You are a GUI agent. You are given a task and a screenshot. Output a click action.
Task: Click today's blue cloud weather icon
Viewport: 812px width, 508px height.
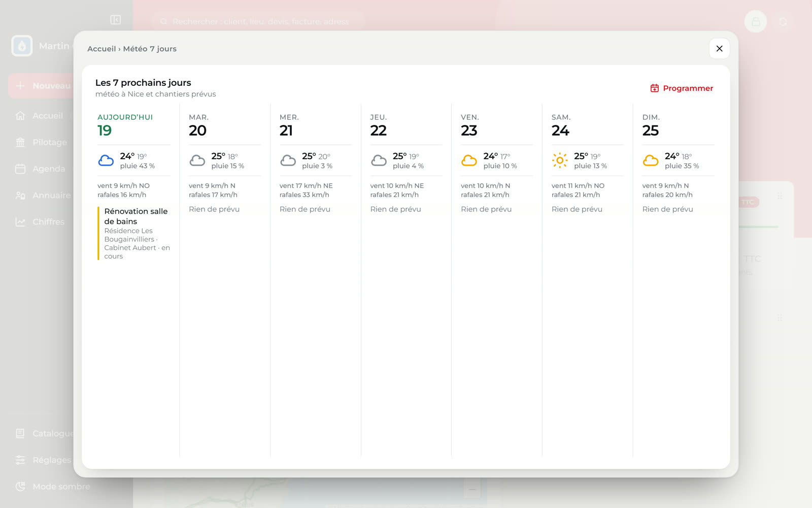tap(106, 161)
